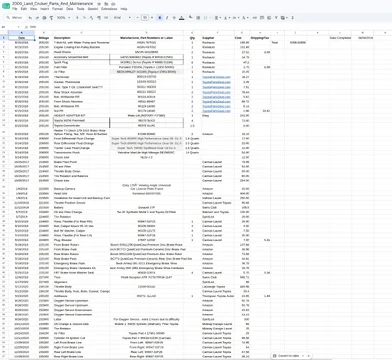Decrease the font size with minus

tap(138, 18)
